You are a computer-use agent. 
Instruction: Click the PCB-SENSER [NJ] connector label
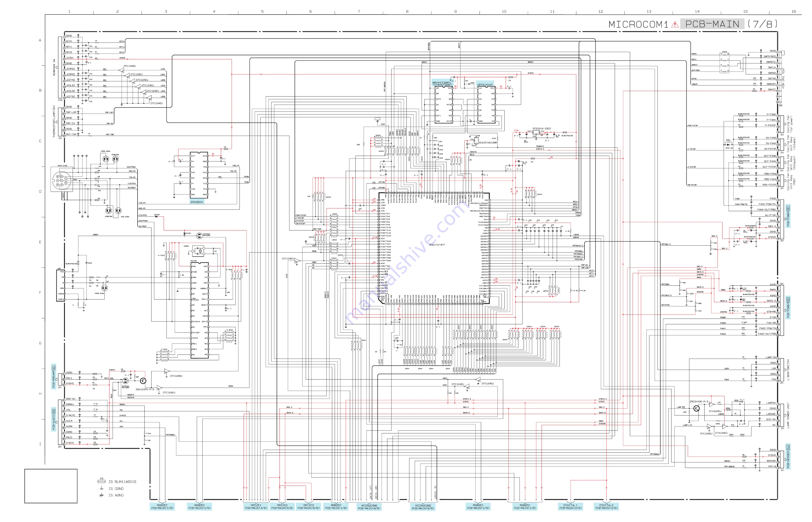(x=788, y=457)
